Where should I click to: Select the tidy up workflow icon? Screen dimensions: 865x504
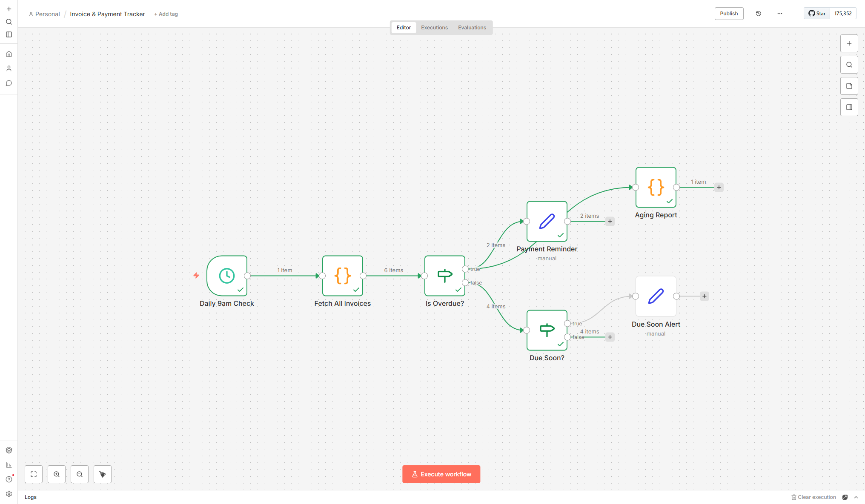pos(102,474)
